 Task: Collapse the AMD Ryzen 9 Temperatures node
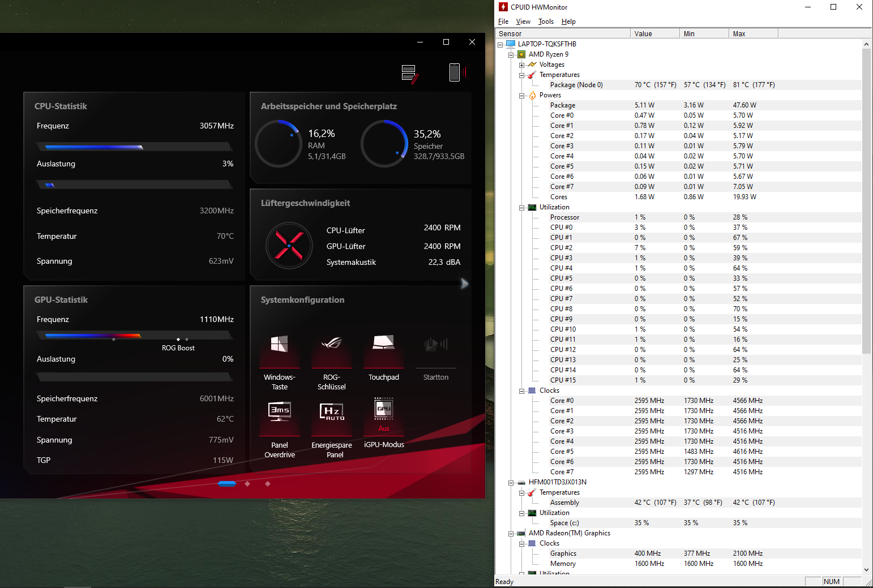[522, 75]
